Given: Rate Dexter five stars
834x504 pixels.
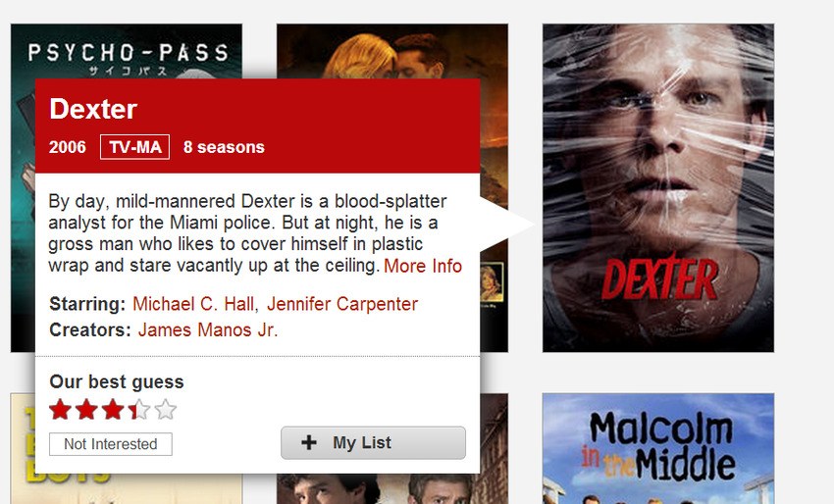Looking at the screenshot, I should pos(166,409).
